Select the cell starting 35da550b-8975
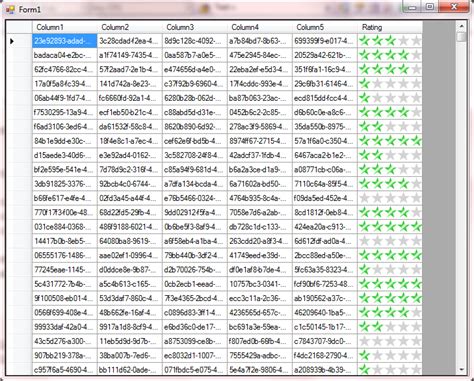Viewport: 474px width, 381px height. coord(325,127)
